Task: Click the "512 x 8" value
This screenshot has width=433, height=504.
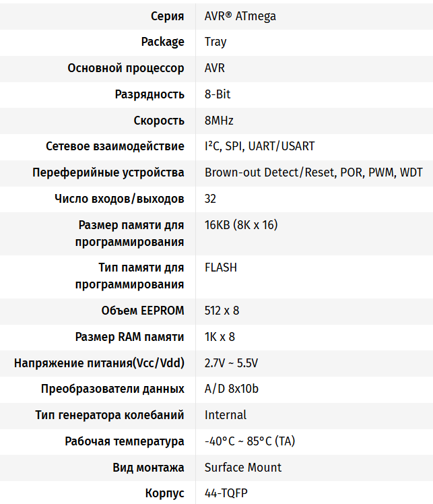Action: 222,311
